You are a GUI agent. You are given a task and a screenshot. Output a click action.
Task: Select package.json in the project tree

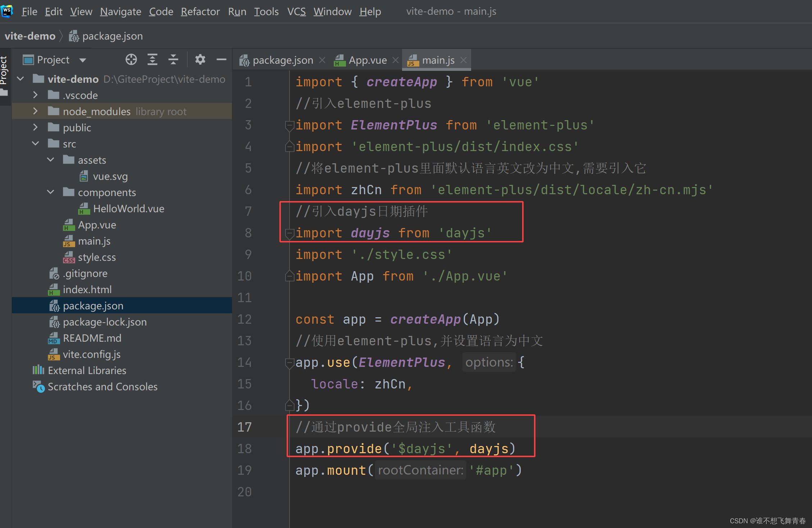pyautogui.click(x=93, y=306)
